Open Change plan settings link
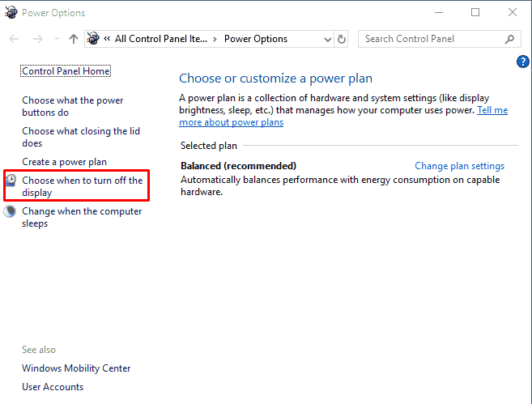 click(x=459, y=166)
